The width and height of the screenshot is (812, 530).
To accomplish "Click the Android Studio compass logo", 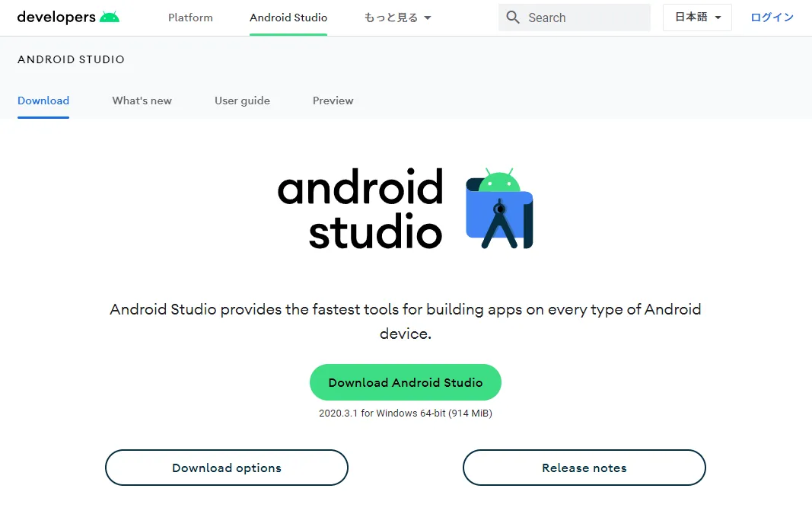I will [499, 209].
